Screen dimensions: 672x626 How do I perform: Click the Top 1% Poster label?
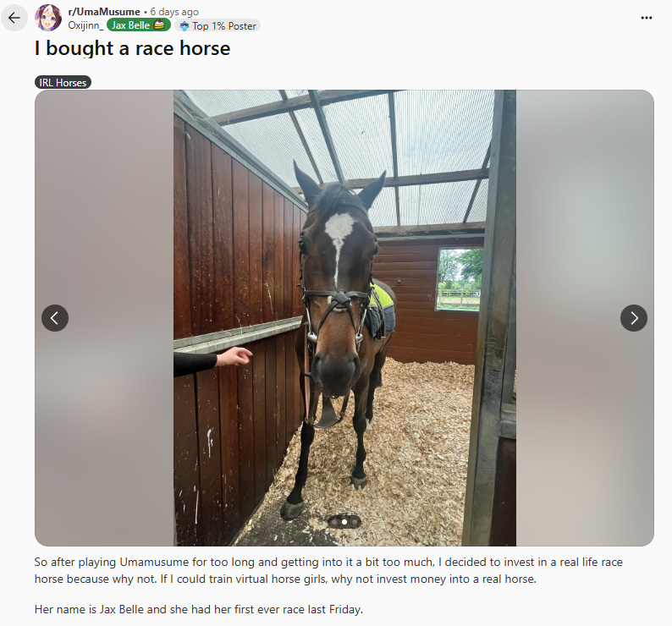tap(224, 26)
